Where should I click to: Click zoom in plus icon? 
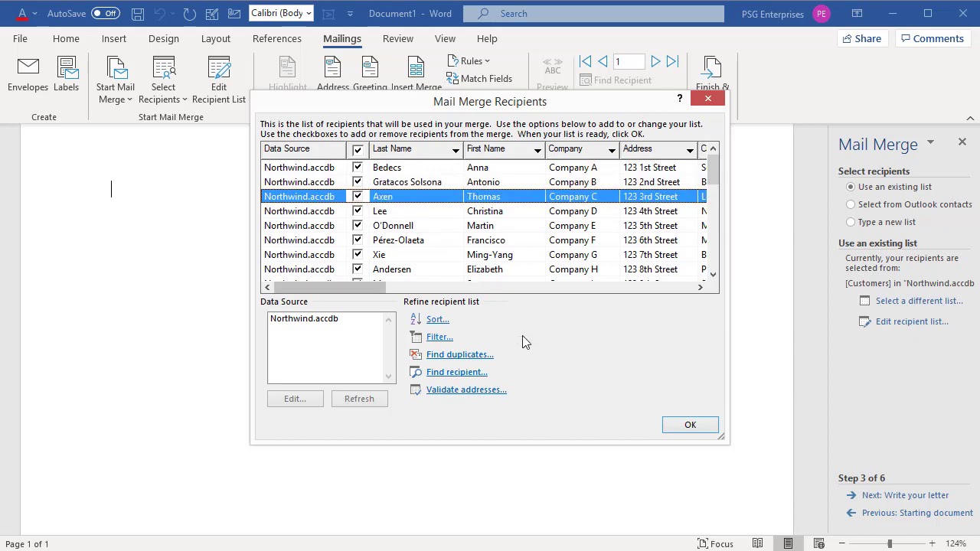932,543
